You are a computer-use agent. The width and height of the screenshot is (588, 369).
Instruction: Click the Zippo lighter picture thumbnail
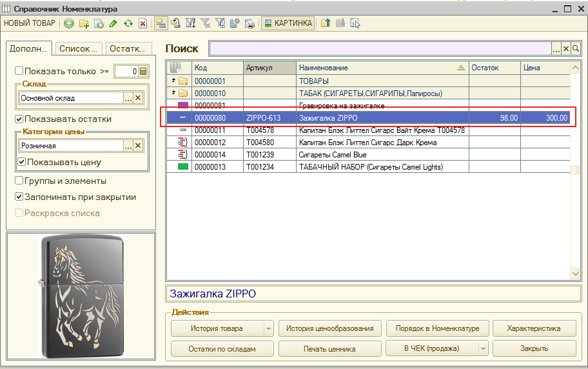pyautogui.click(x=81, y=296)
